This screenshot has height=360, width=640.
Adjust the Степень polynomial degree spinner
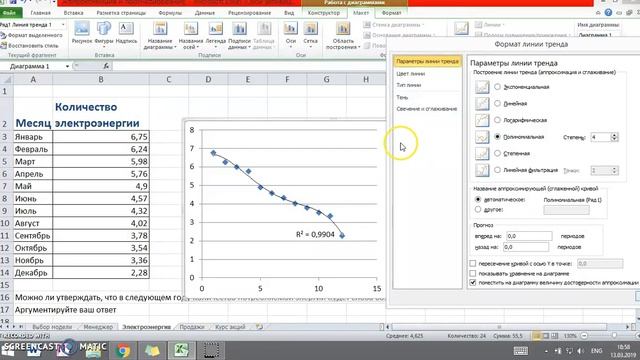614,137
